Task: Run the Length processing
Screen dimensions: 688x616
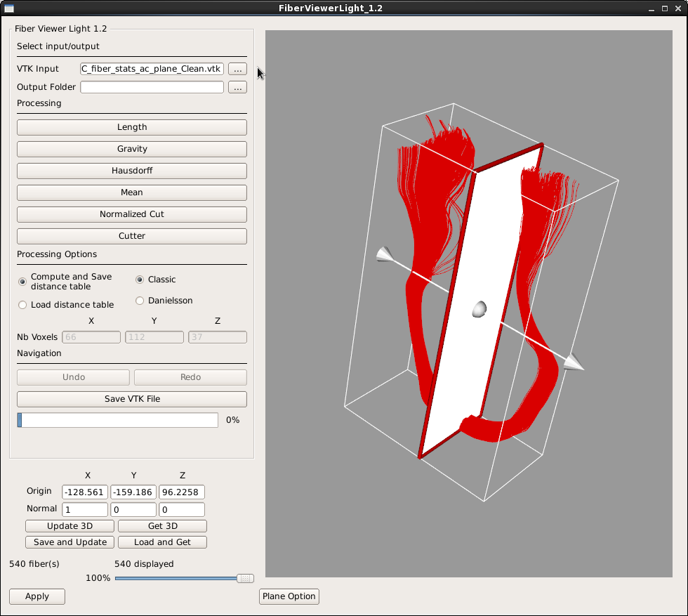Action: (132, 127)
